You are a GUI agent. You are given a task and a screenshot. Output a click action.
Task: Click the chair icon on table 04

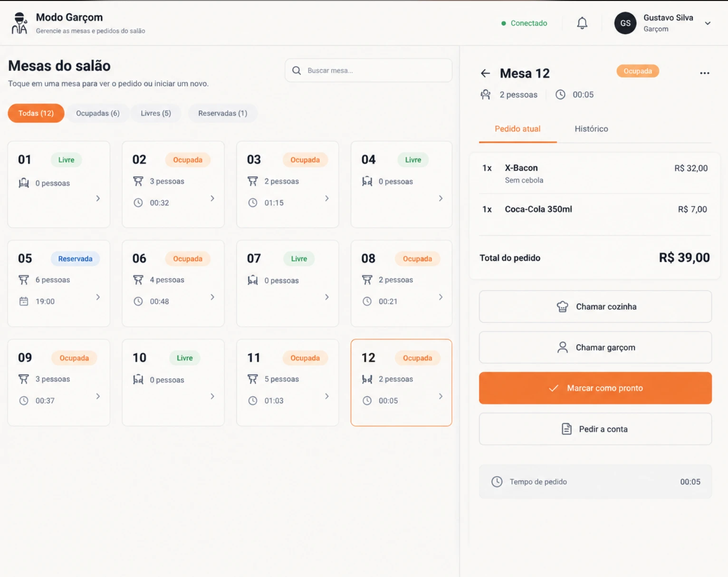pos(367,182)
